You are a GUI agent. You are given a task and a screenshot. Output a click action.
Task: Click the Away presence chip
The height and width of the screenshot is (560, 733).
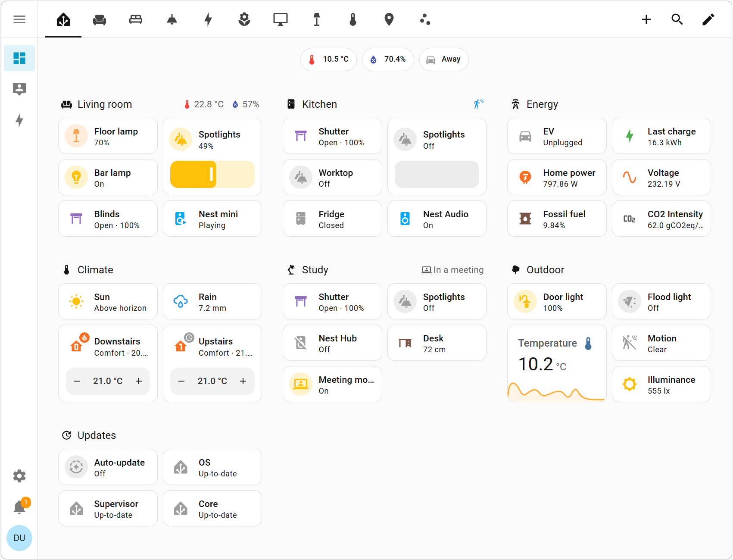point(444,59)
